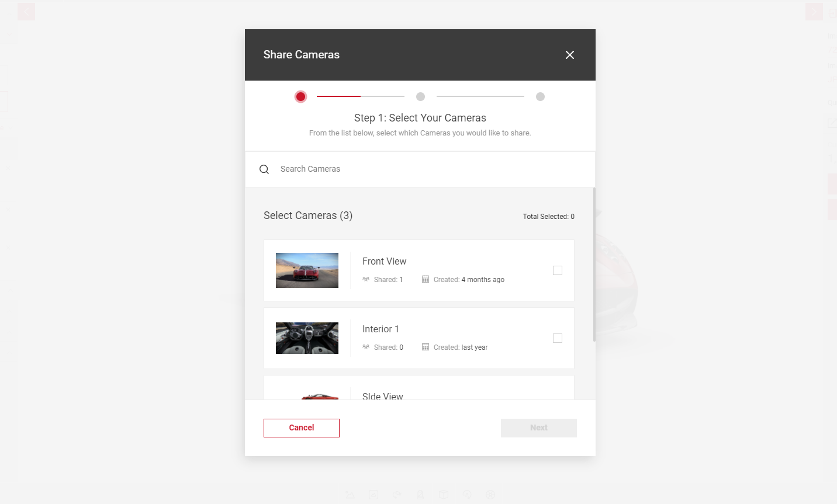Click the search magnifier icon
This screenshot has width=837, height=504.
[264, 169]
